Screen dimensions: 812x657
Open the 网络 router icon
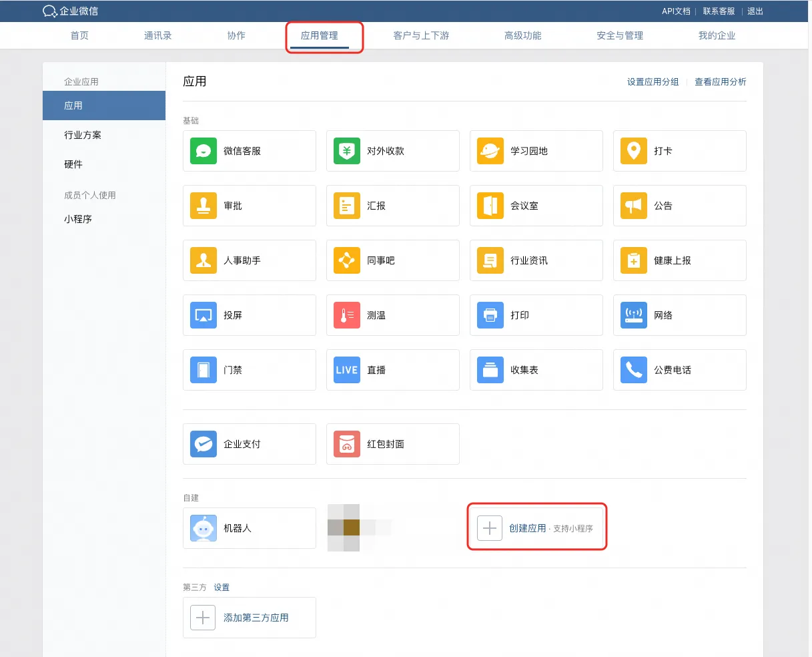pyautogui.click(x=634, y=315)
